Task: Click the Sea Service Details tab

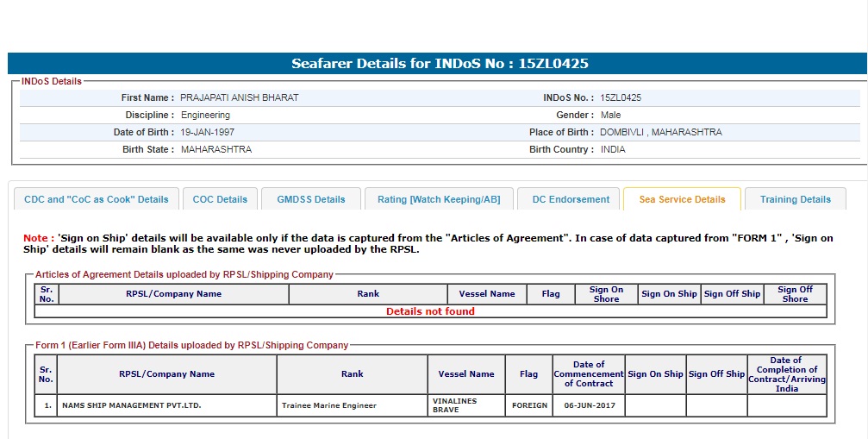Action: 682,199
